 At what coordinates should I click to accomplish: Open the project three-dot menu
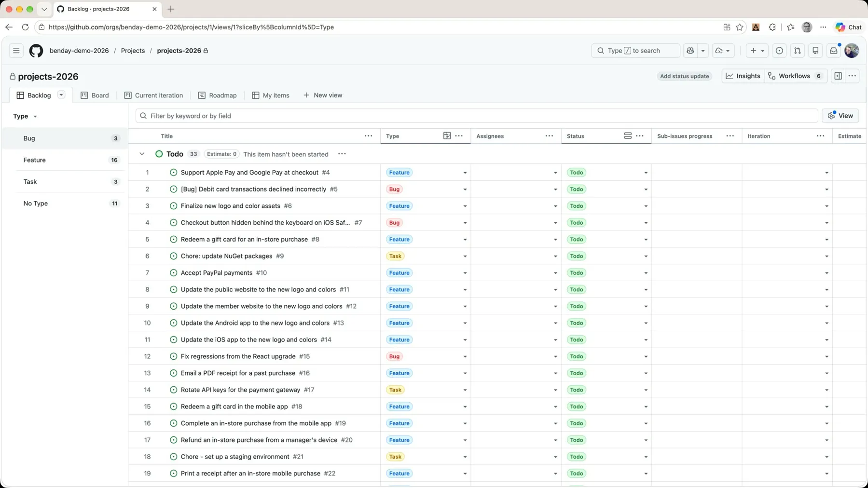[852, 76]
